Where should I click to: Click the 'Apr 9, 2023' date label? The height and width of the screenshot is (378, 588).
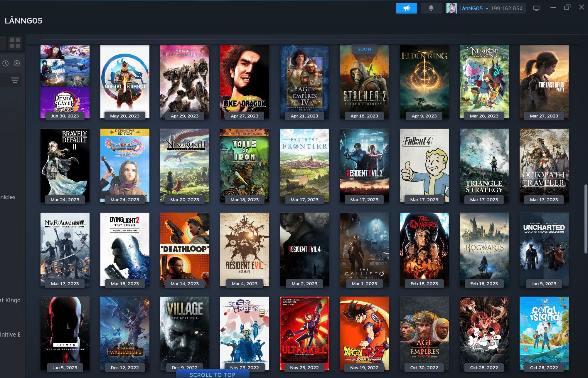pyautogui.click(x=424, y=116)
